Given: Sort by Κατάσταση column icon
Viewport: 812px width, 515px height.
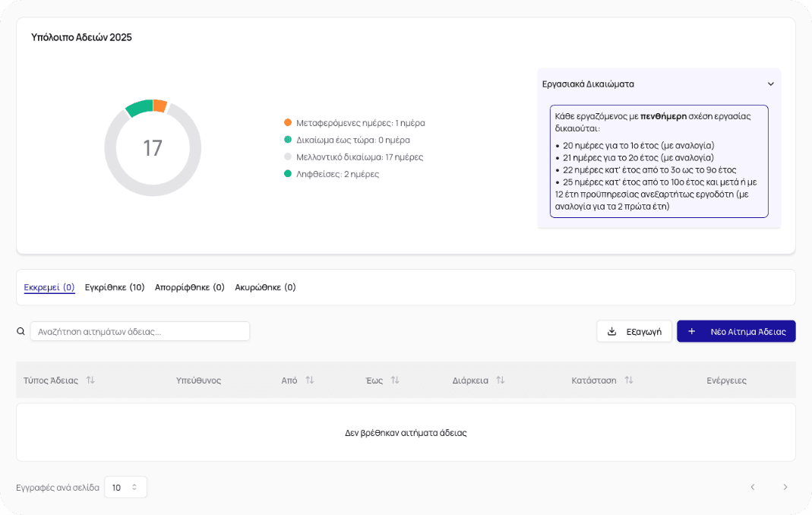Looking at the screenshot, I should 628,380.
